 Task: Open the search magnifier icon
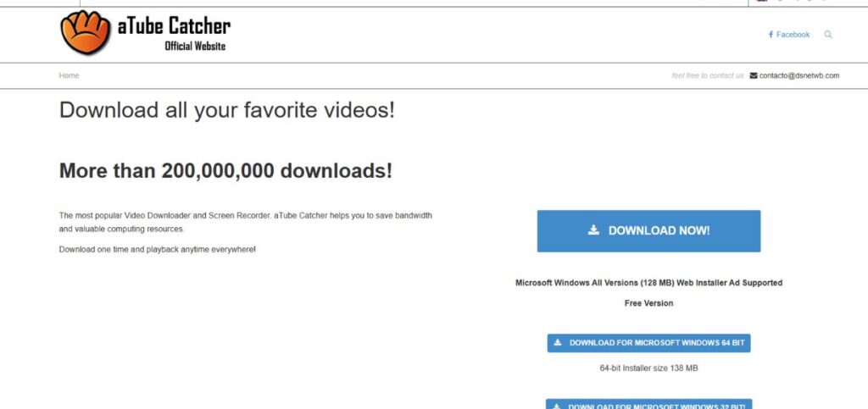tap(828, 34)
